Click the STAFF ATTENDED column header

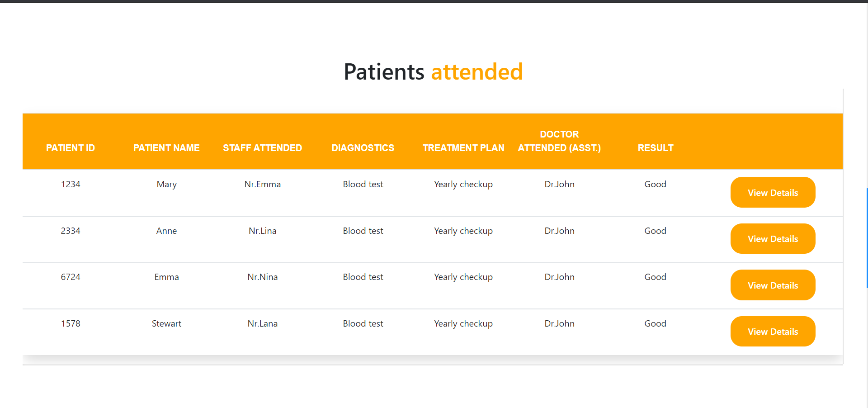pyautogui.click(x=262, y=148)
